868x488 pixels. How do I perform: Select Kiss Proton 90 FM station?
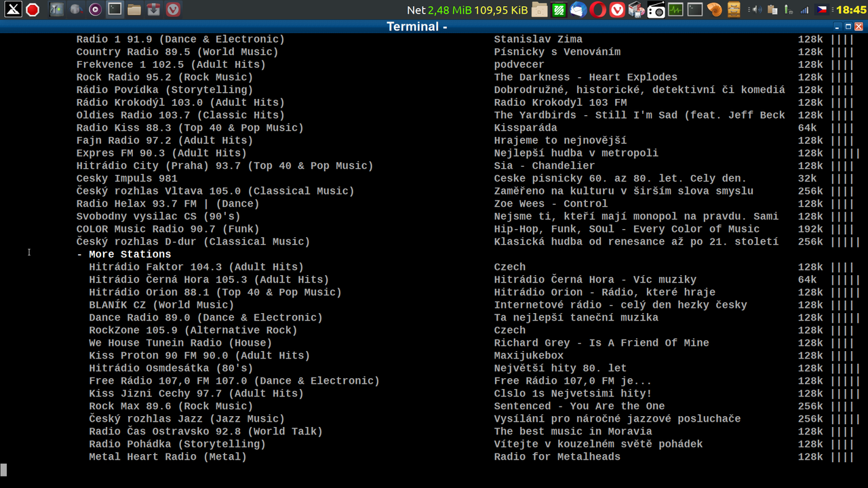coord(199,355)
